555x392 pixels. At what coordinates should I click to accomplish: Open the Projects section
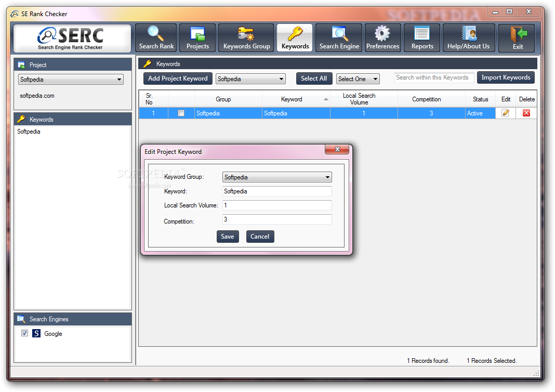click(x=197, y=38)
